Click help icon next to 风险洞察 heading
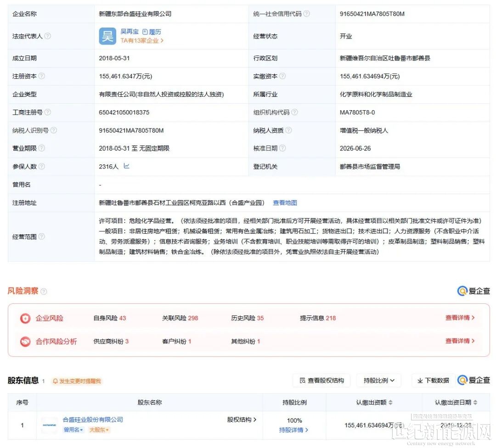The width and height of the screenshot is (496, 448). [x=44, y=291]
